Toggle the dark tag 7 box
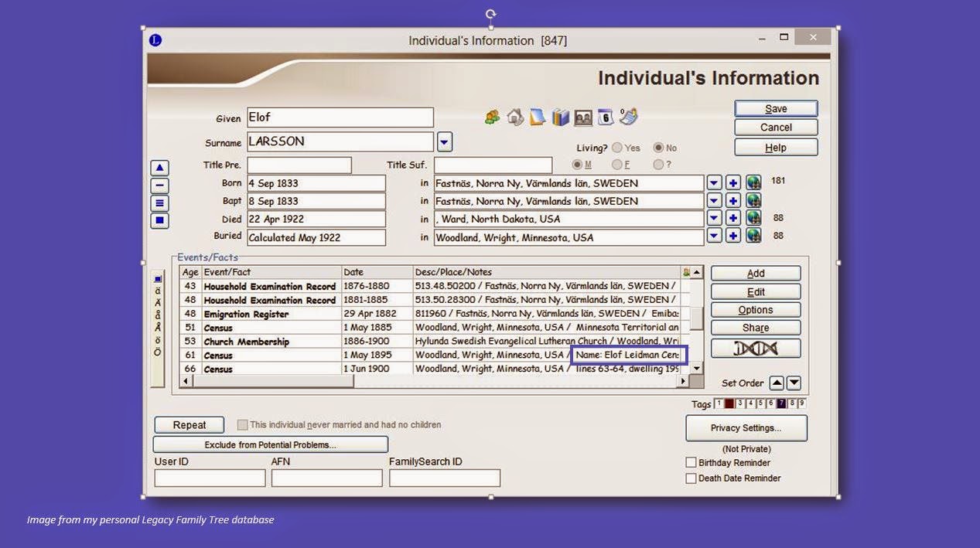Image resolution: width=980 pixels, height=548 pixels. 781,404
